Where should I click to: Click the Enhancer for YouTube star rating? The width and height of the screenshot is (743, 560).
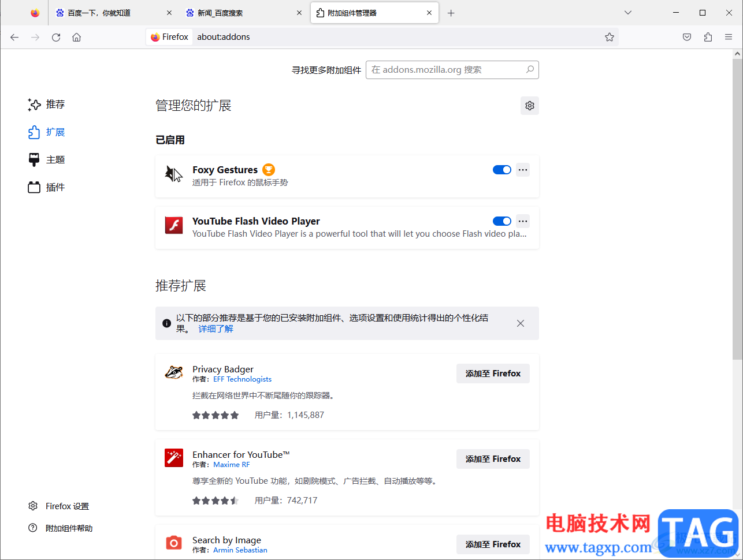coord(216,501)
